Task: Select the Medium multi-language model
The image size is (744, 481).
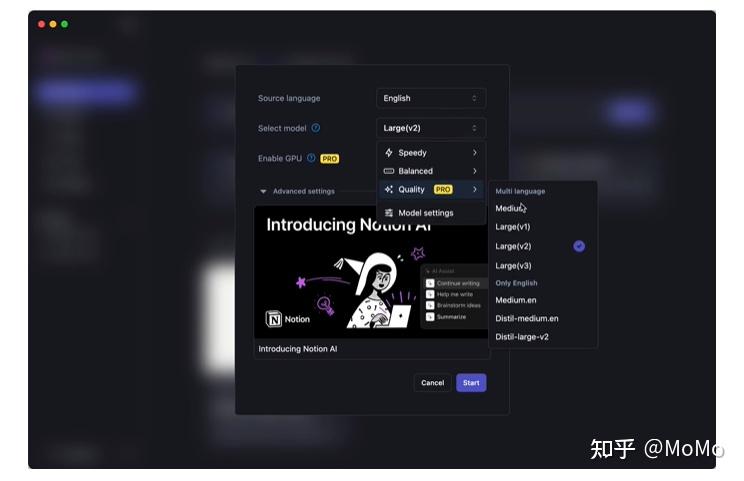Action: (x=542, y=208)
